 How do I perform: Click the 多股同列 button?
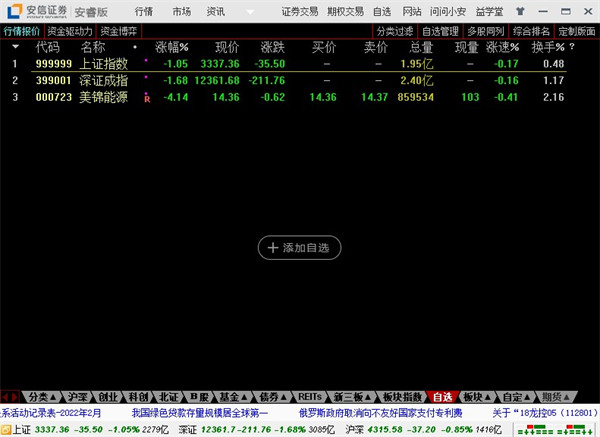[486, 31]
